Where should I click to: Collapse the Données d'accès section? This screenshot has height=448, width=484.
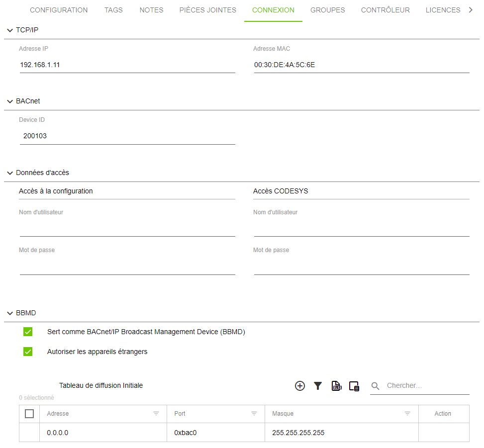coord(10,173)
